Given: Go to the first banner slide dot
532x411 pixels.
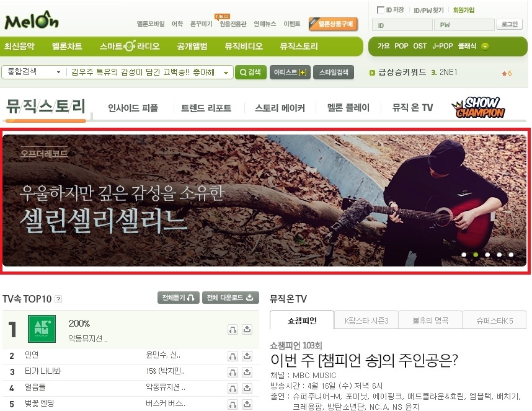Looking at the screenshot, I should click(x=464, y=254).
